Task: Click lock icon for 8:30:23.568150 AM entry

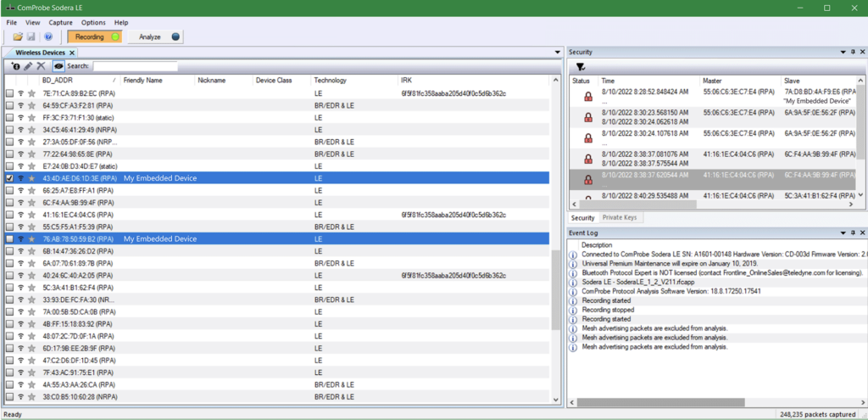Action: [588, 117]
